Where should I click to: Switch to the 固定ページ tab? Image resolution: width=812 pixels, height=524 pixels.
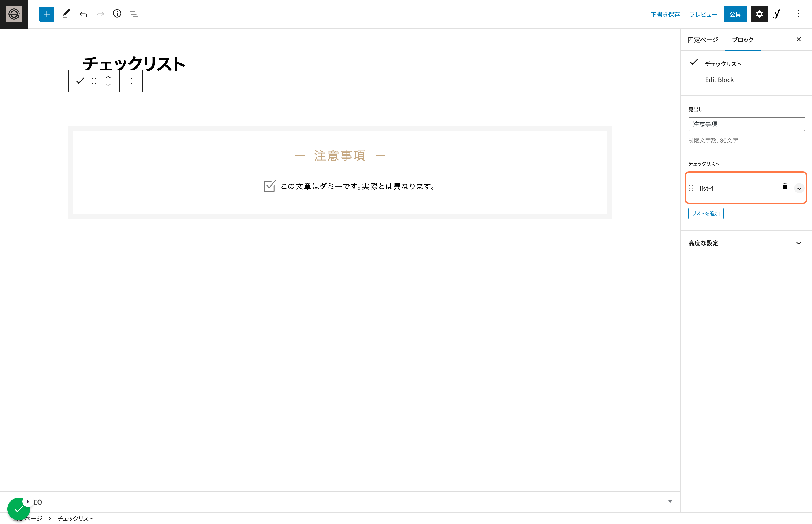tap(703, 40)
